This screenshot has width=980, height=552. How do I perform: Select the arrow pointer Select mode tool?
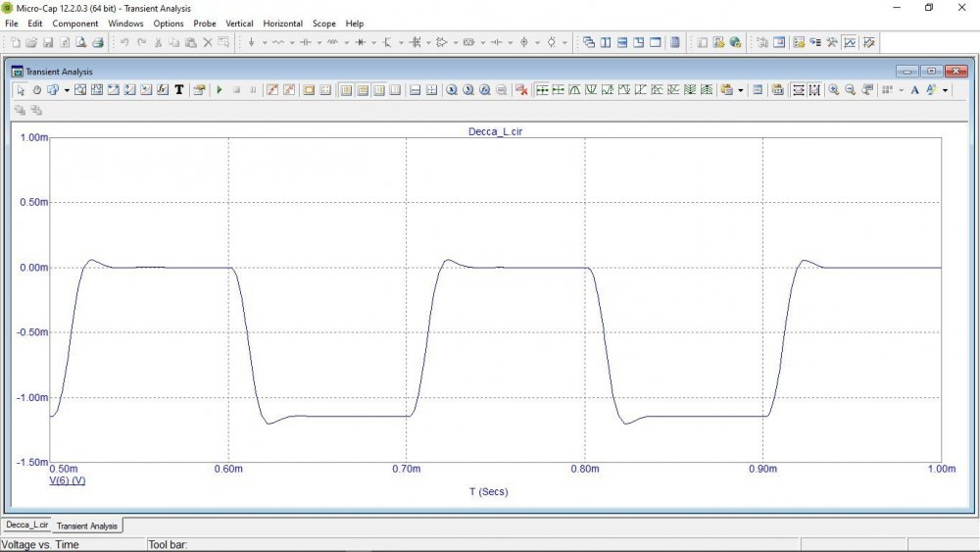(21, 90)
